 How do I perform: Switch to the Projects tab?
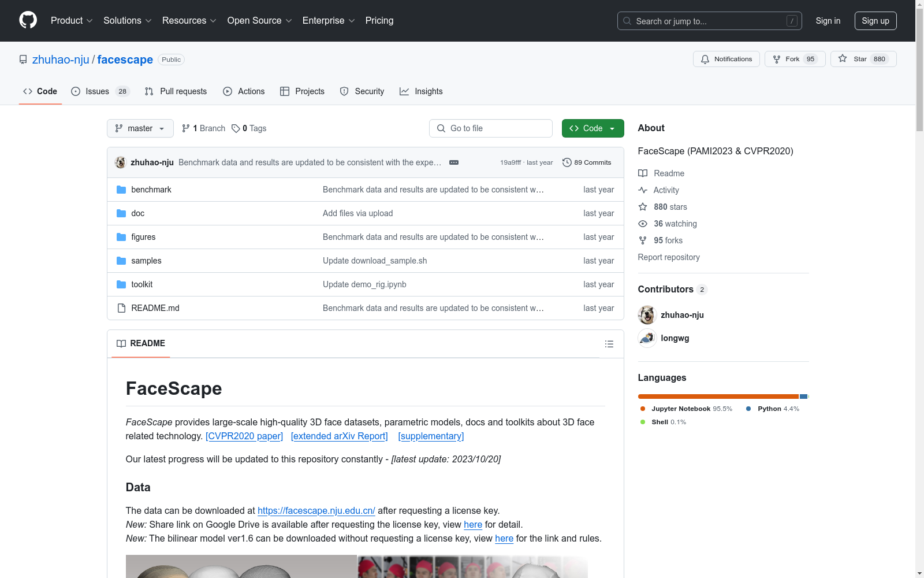pyautogui.click(x=302, y=91)
